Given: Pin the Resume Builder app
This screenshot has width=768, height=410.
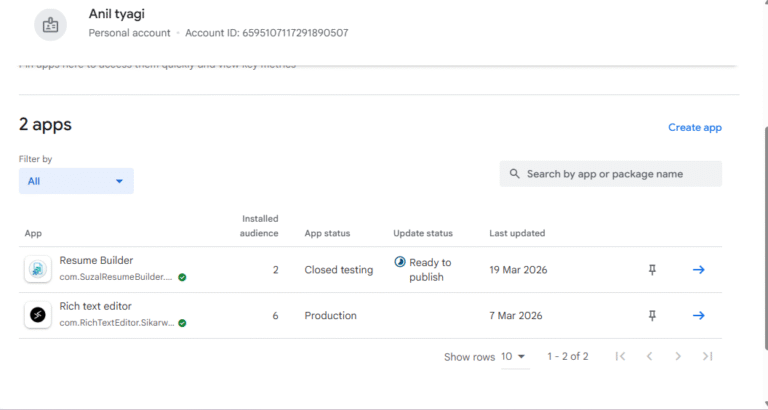Looking at the screenshot, I should pos(652,269).
